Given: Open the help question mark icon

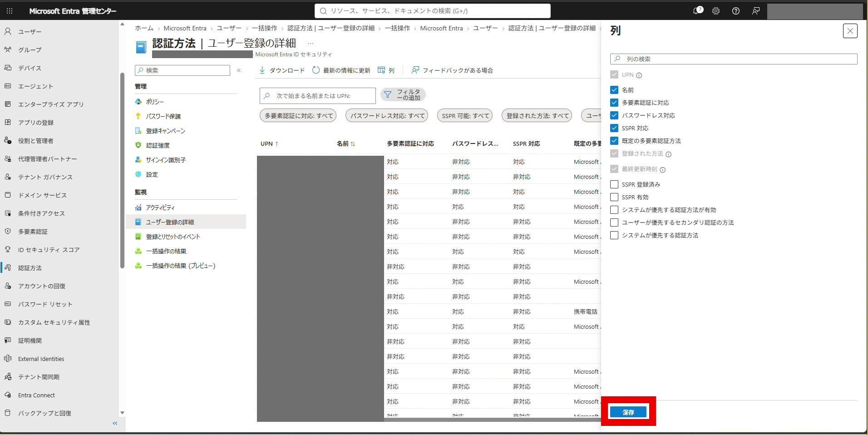Looking at the screenshot, I should click(x=736, y=11).
